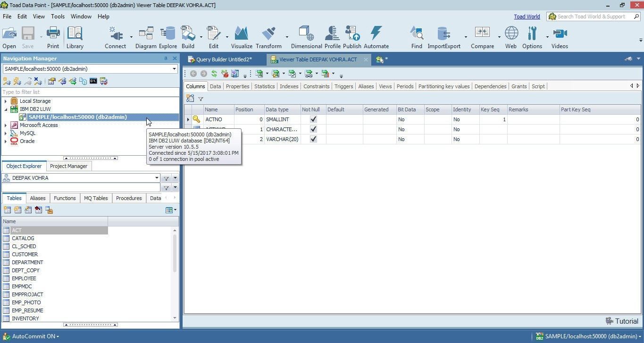Toggle pin on Navigation Manager panel
The width and height of the screenshot is (644, 343).
166,59
